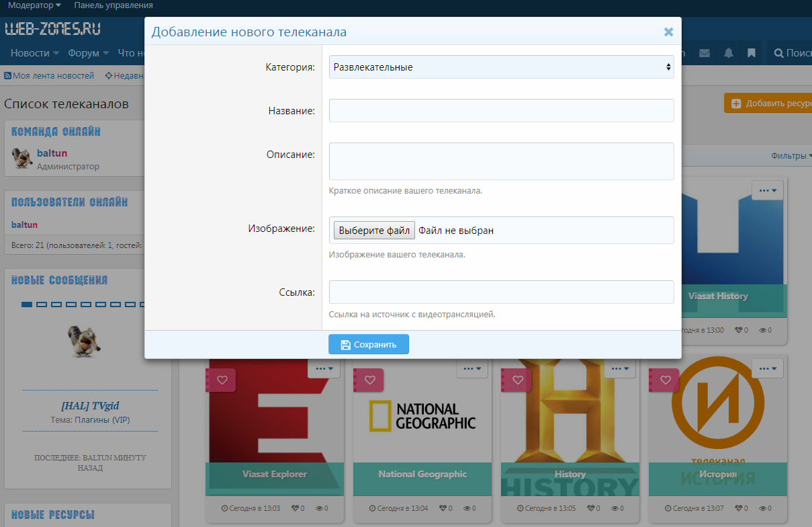Viewport: 812px width, 527px height.
Task: Click the heart bookmark on History card
Action: (x=516, y=380)
